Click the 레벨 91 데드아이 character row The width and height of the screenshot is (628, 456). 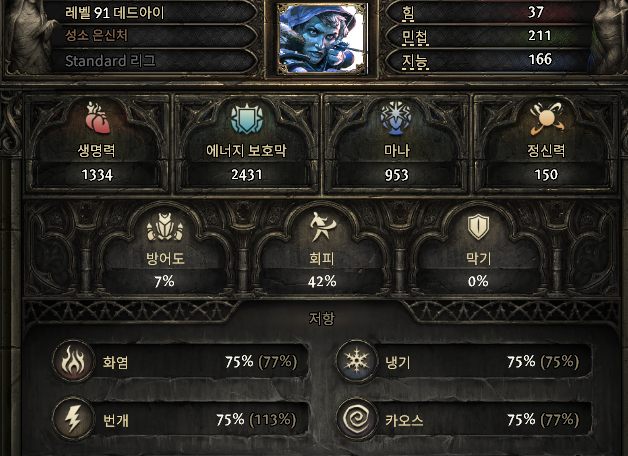154,12
